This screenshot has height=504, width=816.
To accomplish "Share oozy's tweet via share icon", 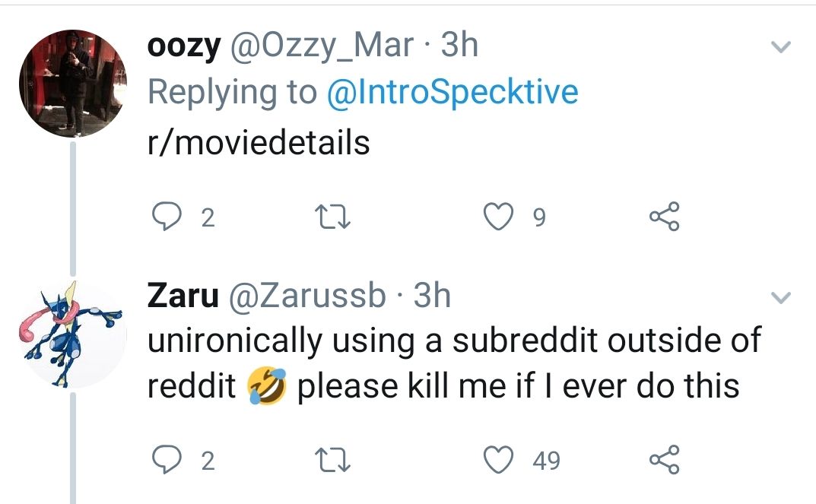I will (x=664, y=219).
